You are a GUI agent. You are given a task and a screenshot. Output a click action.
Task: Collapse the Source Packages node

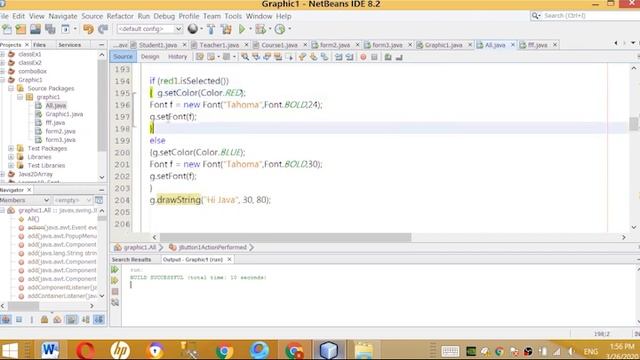point(11,89)
